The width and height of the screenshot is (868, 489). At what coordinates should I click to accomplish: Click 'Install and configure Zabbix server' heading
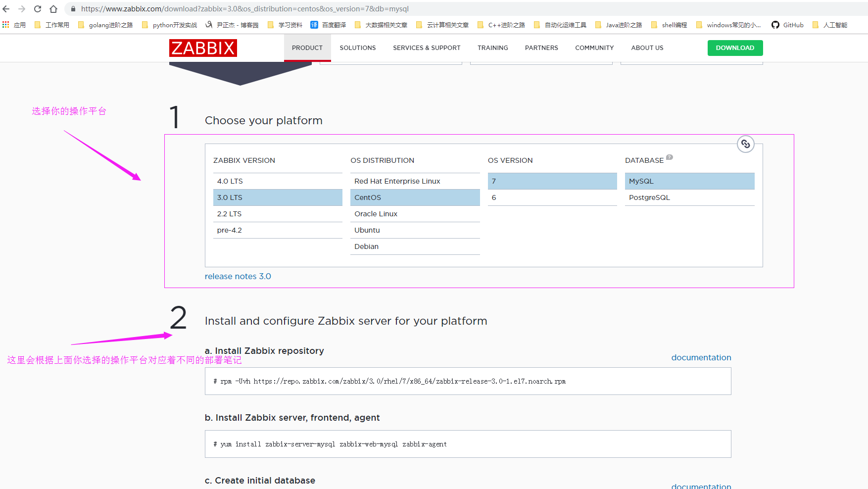click(346, 321)
